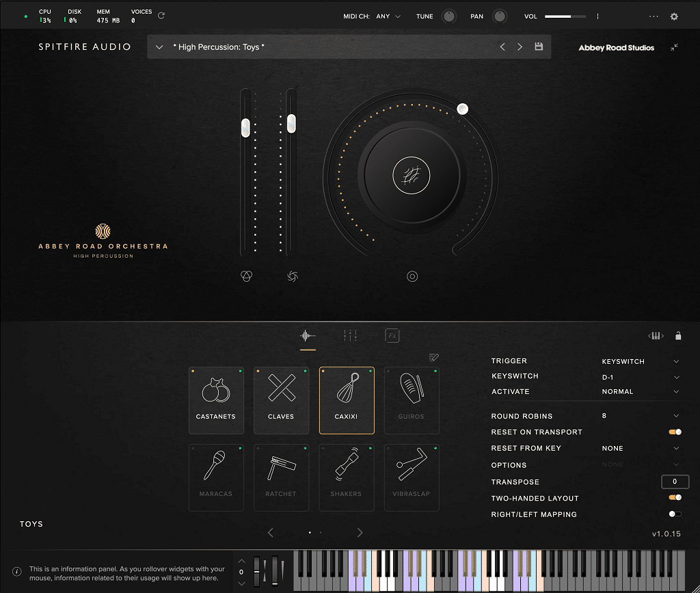Switch to the mixer tab
Viewport: 700px width, 593px height.
coord(351,336)
